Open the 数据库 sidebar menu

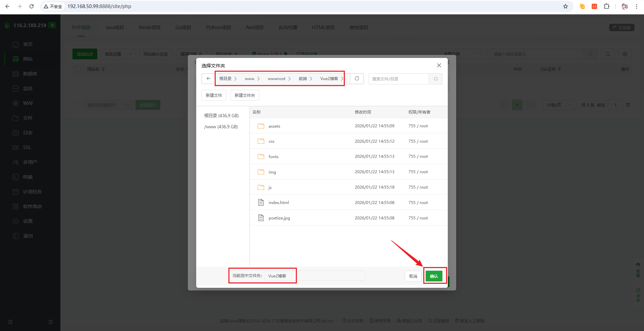[30, 74]
